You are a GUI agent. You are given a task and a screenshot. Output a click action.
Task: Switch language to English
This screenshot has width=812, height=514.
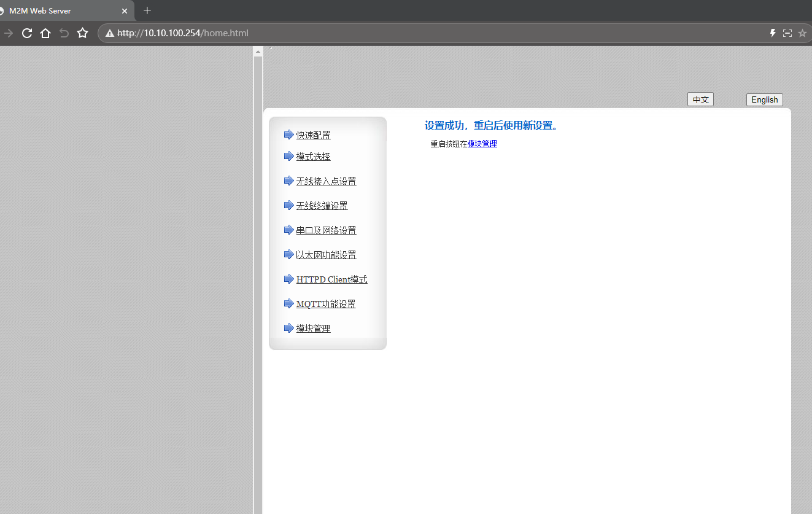click(764, 99)
